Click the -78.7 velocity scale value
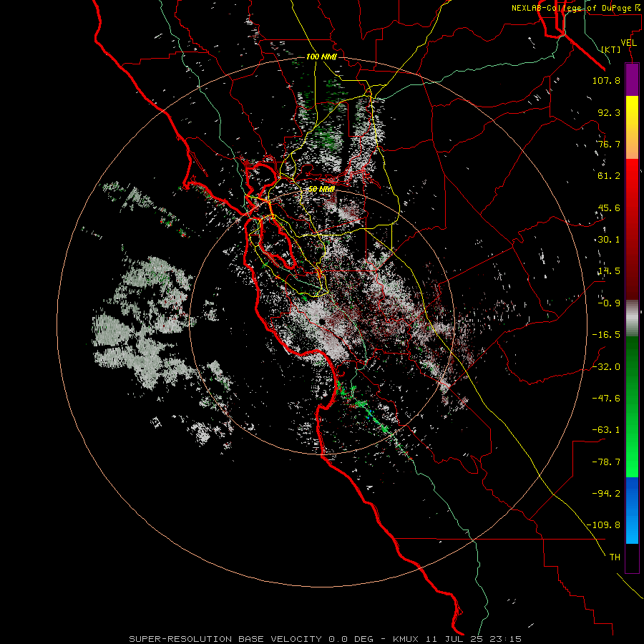Viewport: 644px width, 644px height. [606, 462]
